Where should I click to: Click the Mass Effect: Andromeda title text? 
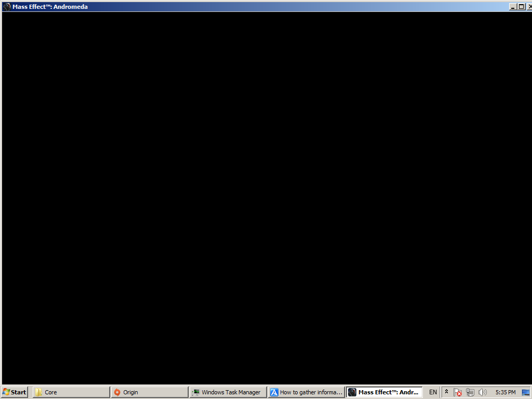(50, 6)
